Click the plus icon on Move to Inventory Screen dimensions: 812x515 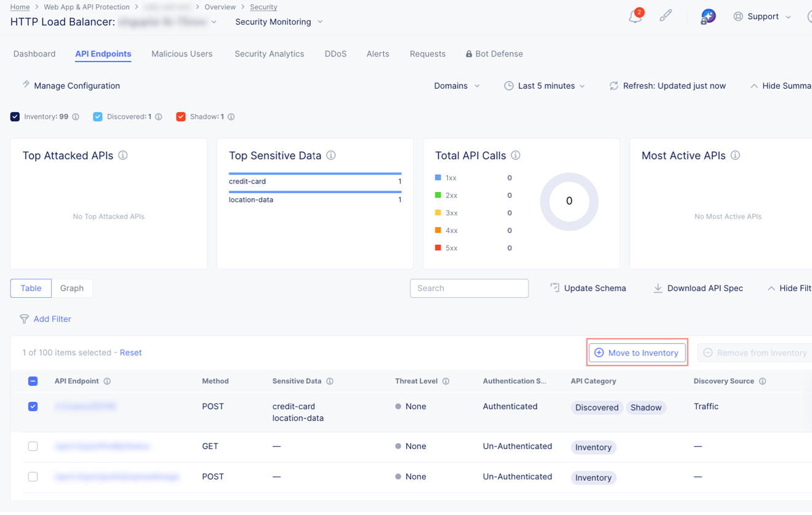[599, 353]
